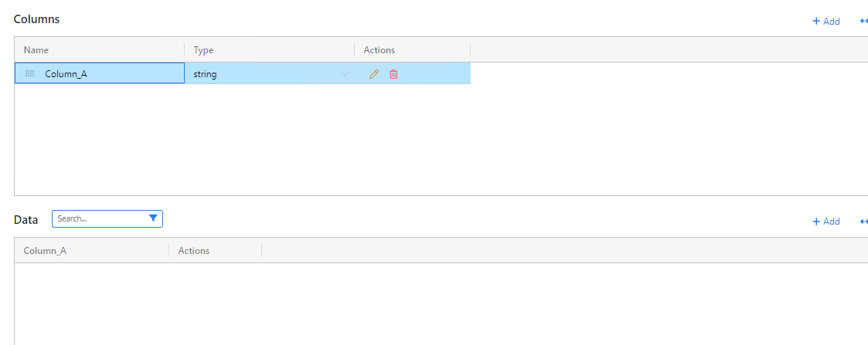Click the Type header in Columns table
868x345 pixels.
click(x=203, y=50)
